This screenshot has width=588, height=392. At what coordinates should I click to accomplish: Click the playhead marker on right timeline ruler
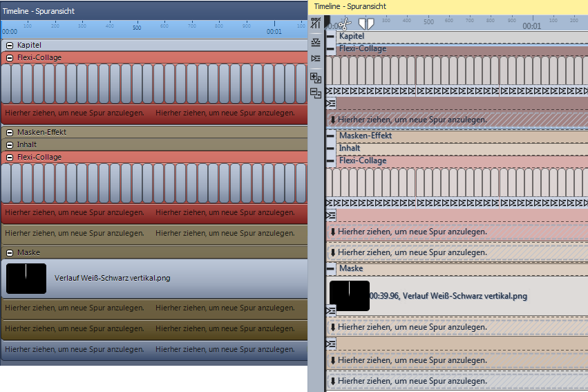click(366, 24)
